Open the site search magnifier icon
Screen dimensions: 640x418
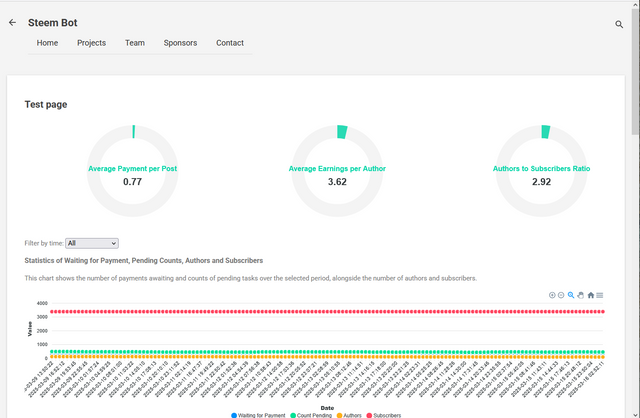pyautogui.click(x=619, y=24)
